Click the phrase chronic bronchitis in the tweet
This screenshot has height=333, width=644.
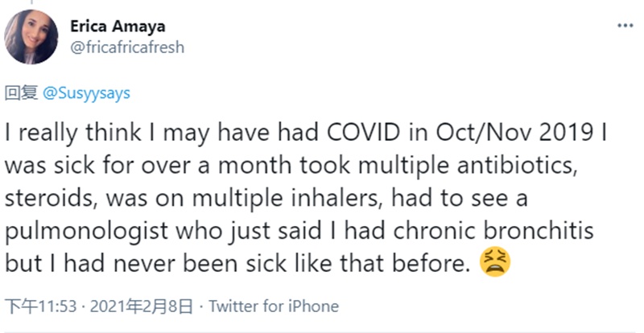[493, 230]
